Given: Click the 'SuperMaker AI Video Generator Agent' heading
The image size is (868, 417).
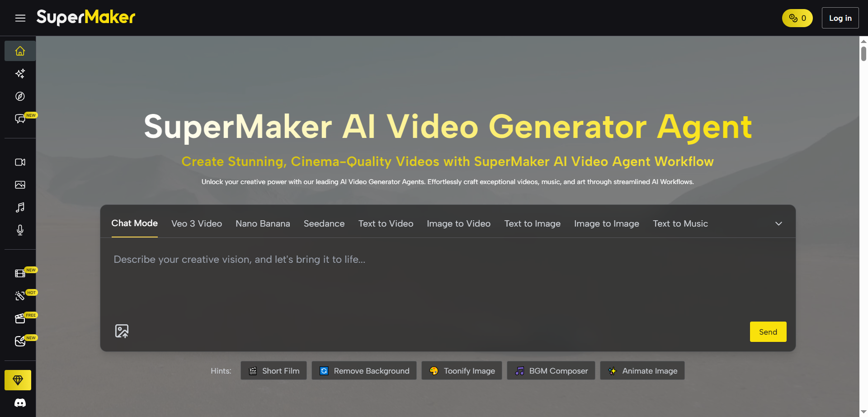Looking at the screenshot, I should tap(448, 127).
